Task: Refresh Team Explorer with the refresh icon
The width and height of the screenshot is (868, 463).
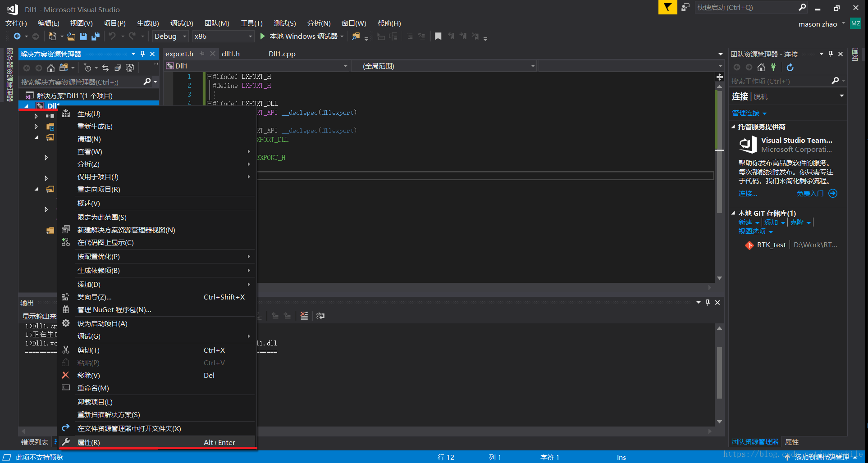Action: point(790,68)
